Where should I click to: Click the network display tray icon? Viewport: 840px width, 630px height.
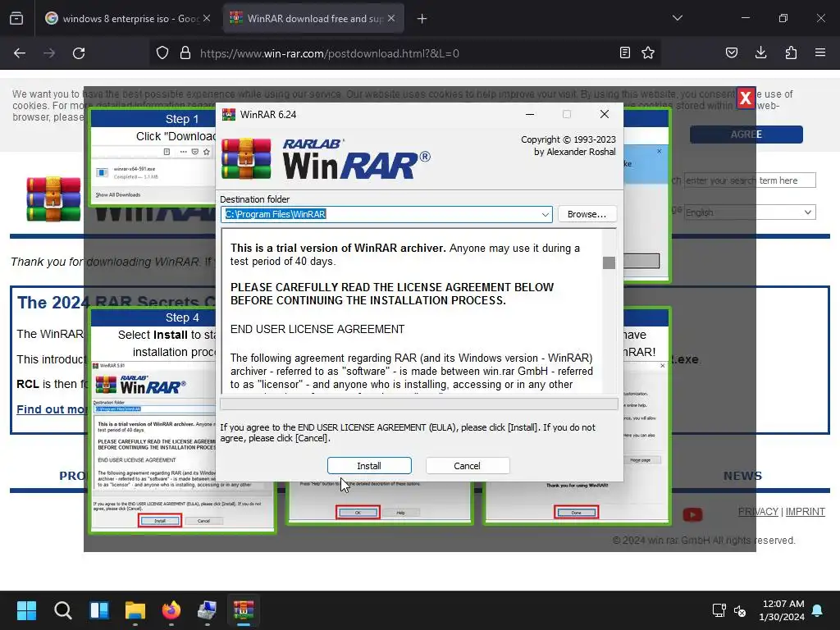(x=719, y=610)
